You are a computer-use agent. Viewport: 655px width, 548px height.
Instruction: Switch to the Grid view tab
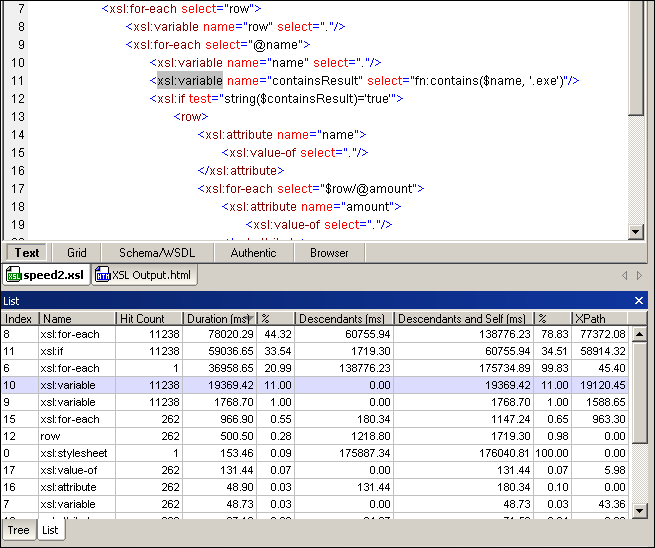pos(77,253)
